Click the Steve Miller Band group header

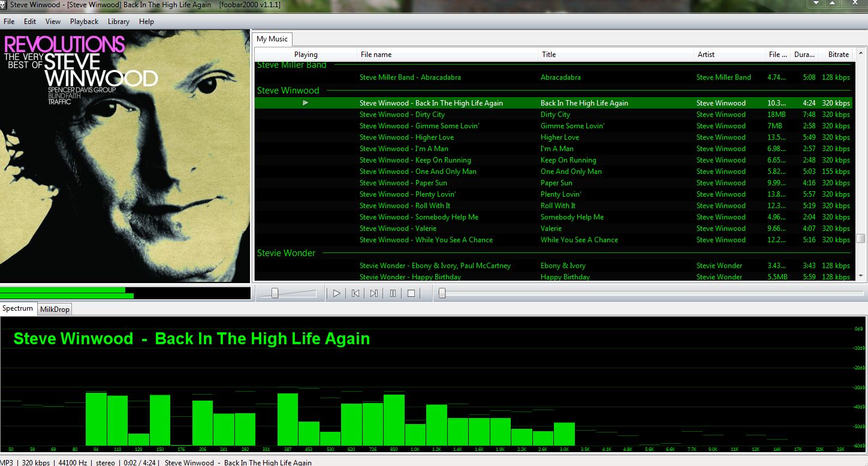pos(292,65)
